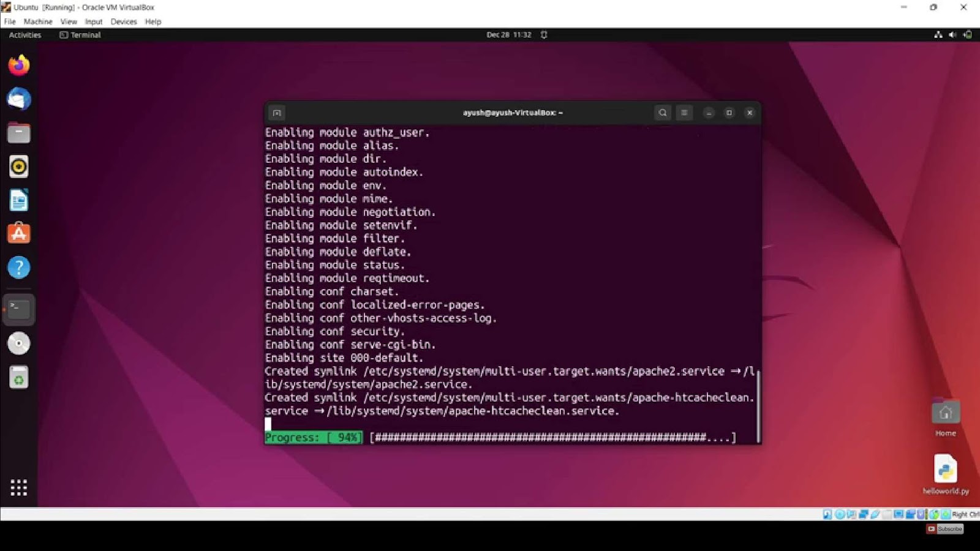Click the network icon in the Ubuntu top bar
980x551 pixels.
938,35
